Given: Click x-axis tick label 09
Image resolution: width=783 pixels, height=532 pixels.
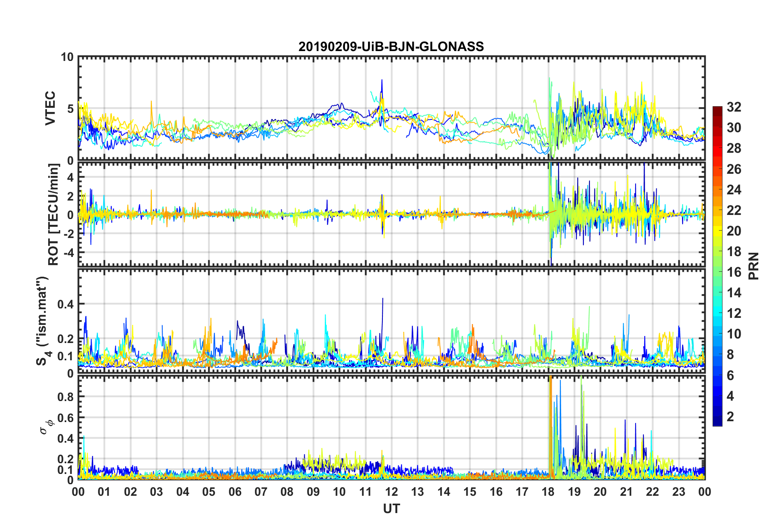Looking at the screenshot, I should [x=313, y=492].
